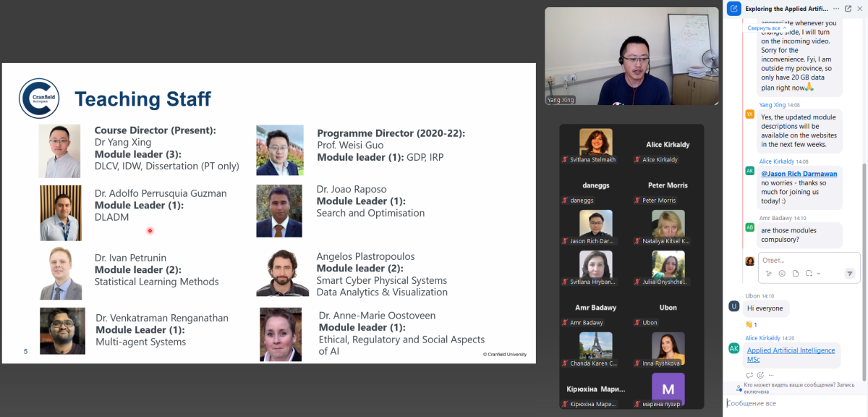Click the new chat compose icon

(734, 9)
